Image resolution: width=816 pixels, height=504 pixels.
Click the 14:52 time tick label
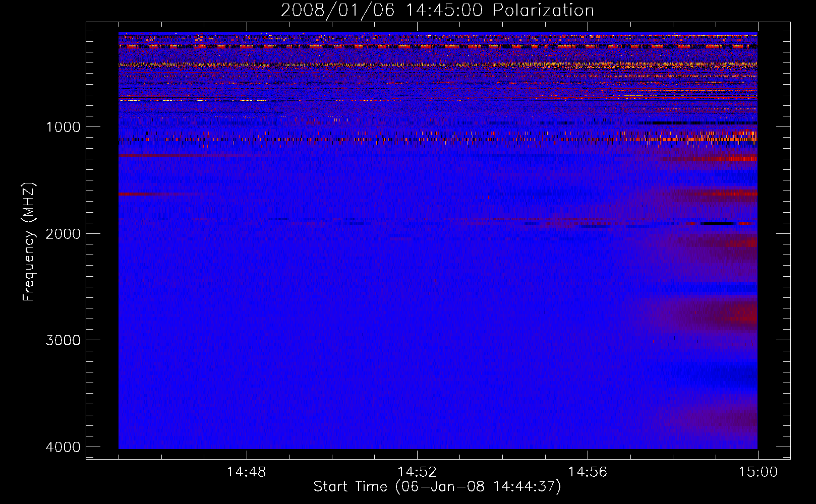[417, 472]
